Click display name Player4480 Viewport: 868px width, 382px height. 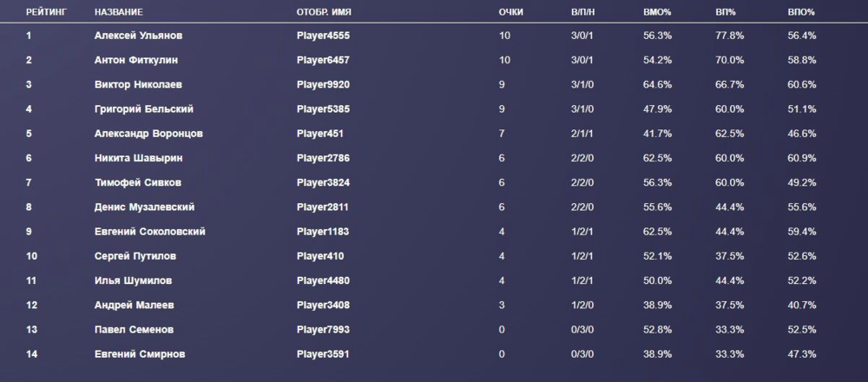pos(323,281)
